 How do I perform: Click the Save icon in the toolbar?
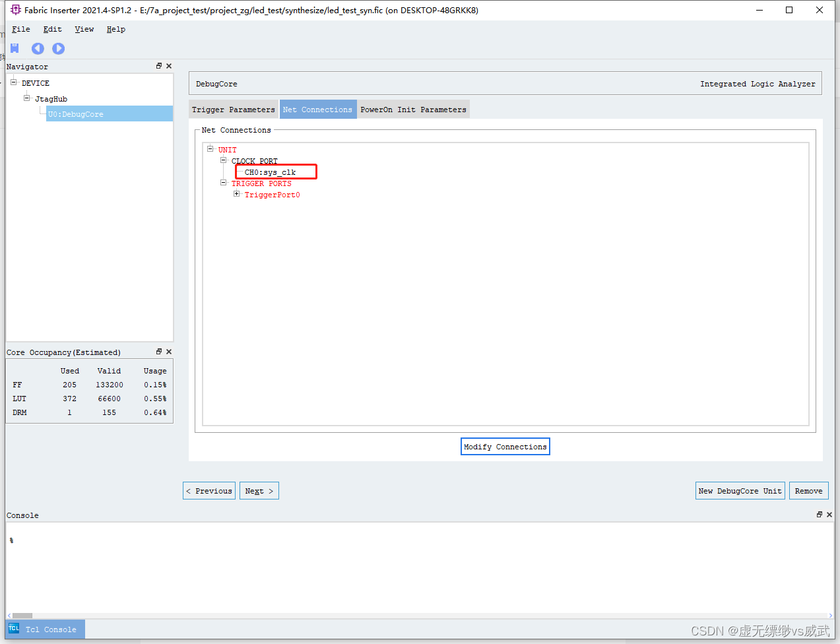[15, 48]
